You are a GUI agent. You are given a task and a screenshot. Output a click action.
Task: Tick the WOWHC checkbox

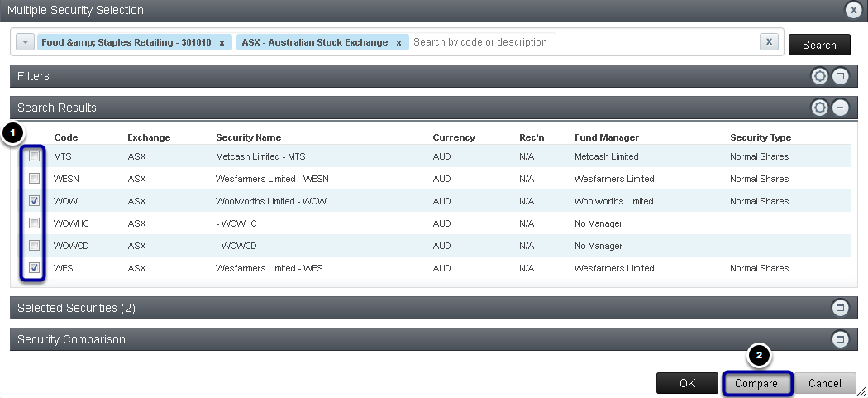(x=35, y=223)
